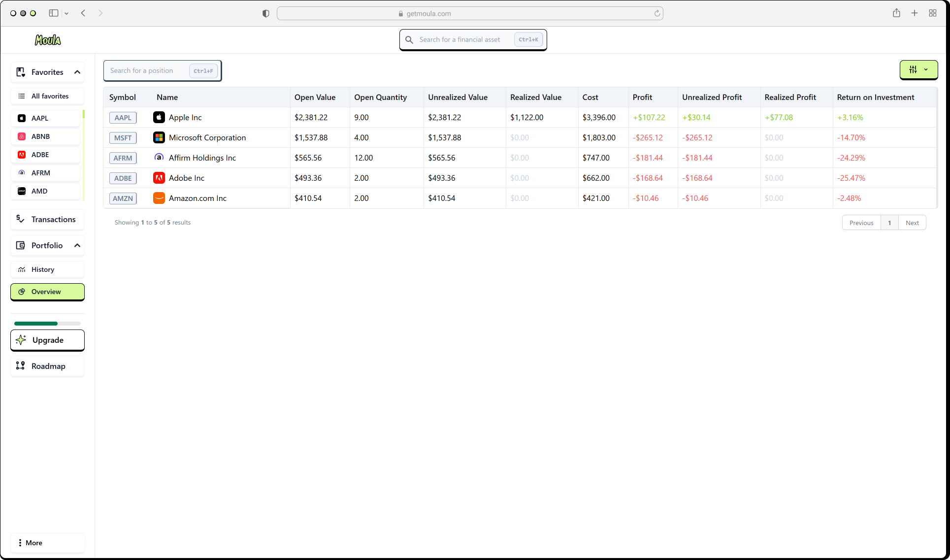Select the Overview menu item

(x=47, y=292)
